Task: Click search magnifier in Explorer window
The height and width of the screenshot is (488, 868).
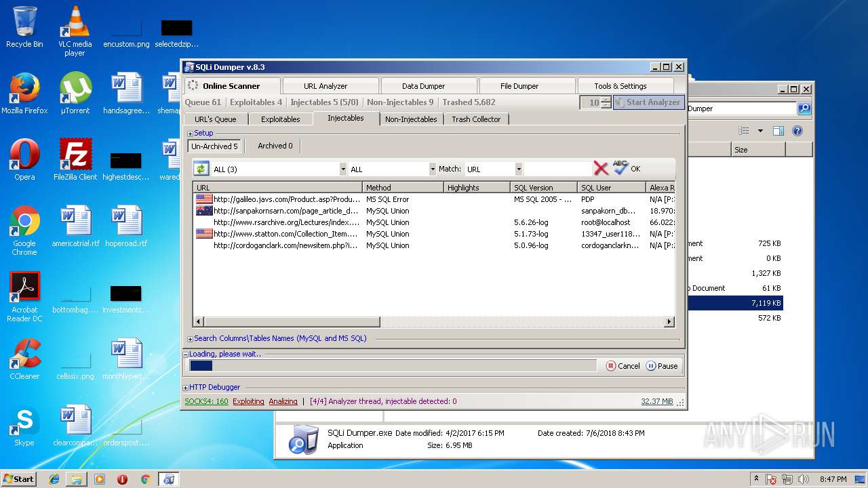Action: coord(804,108)
